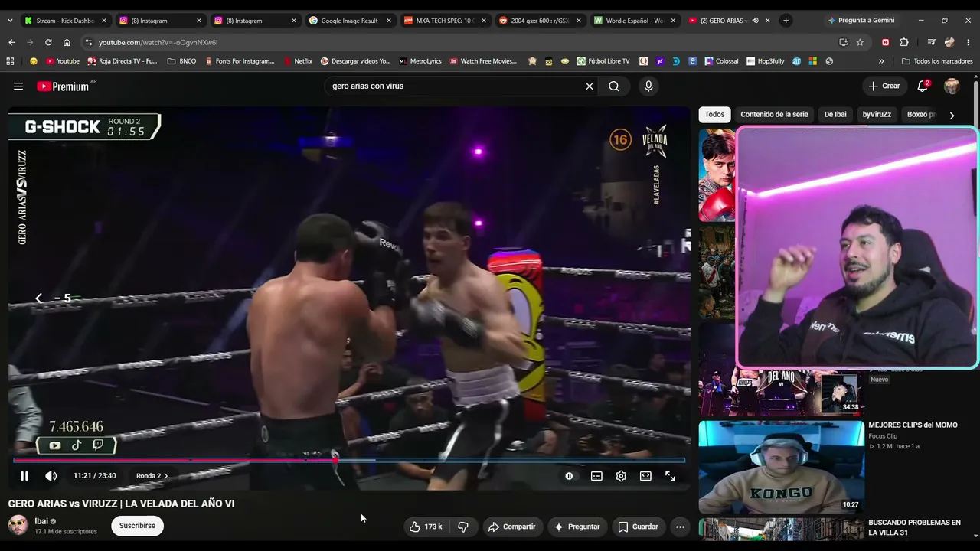
Task: Select the Todos filter chip
Action: (x=714, y=115)
